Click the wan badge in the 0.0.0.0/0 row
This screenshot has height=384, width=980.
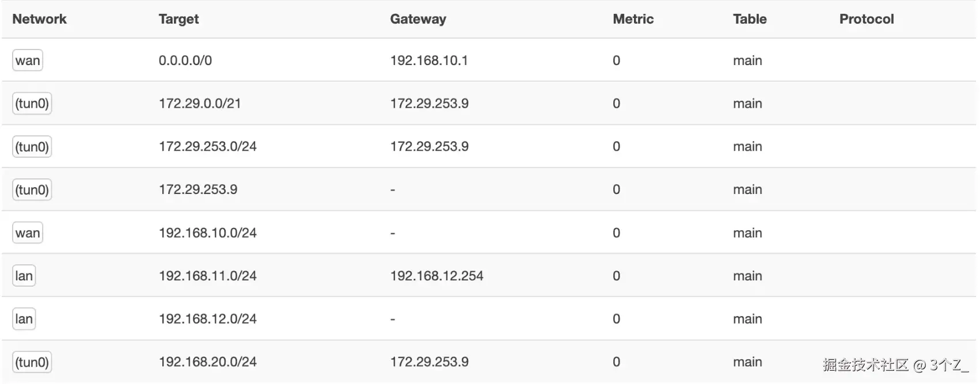coord(28,60)
